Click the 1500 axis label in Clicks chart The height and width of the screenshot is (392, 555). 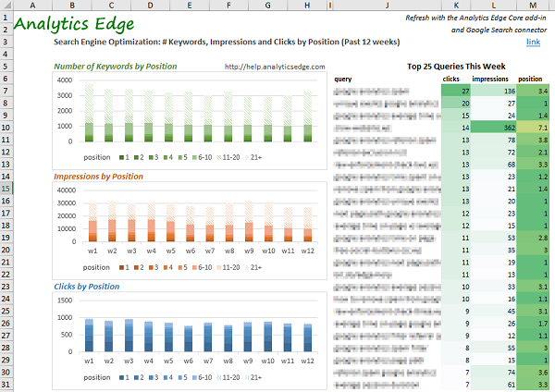pyautogui.click(x=65, y=300)
